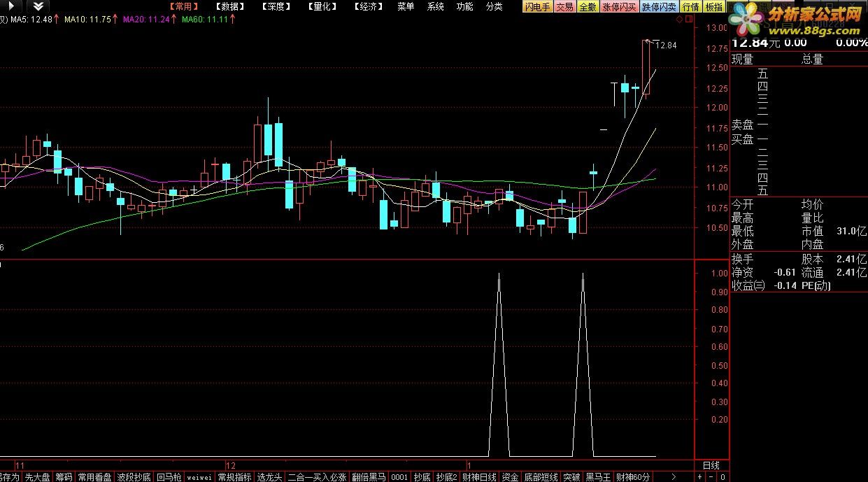The width and height of the screenshot is (868, 482).
Task: Select the 抄底 indicator tab
Action: click(x=422, y=477)
